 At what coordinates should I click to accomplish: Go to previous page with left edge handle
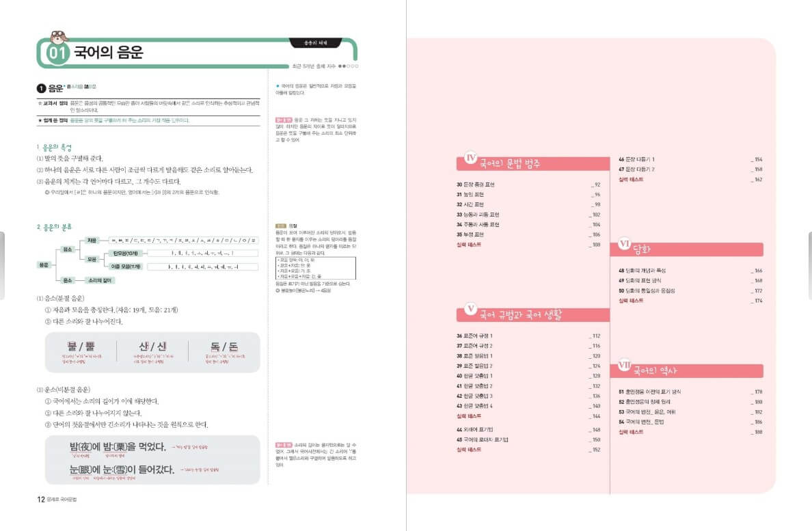(2, 265)
